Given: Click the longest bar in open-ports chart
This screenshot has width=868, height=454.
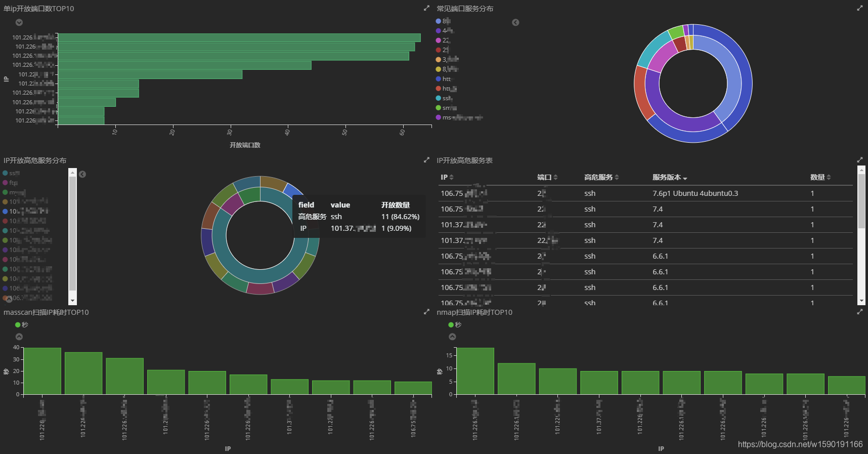Looking at the screenshot, I should point(239,37).
